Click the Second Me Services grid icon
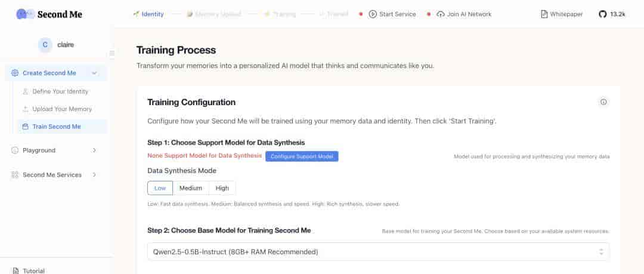 coord(15,175)
